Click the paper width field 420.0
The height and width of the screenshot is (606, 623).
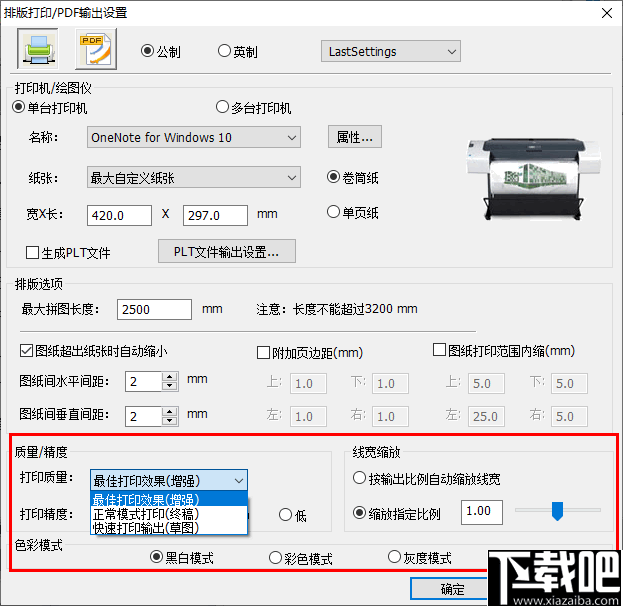click(119, 215)
